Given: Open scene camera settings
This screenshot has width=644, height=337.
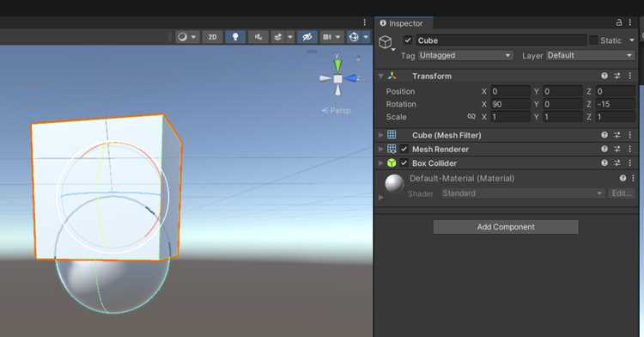Looking at the screenshot, I should click(x=327, y=37).
